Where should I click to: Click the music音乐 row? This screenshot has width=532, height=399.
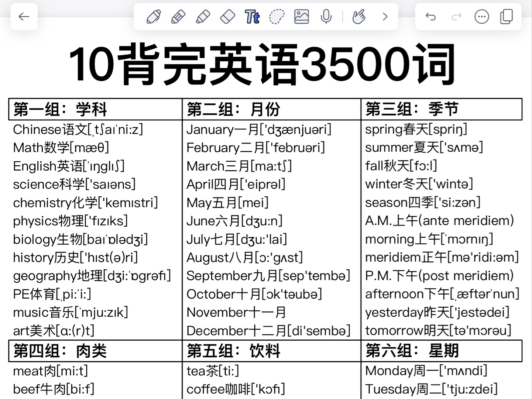(x=71, y=312)
